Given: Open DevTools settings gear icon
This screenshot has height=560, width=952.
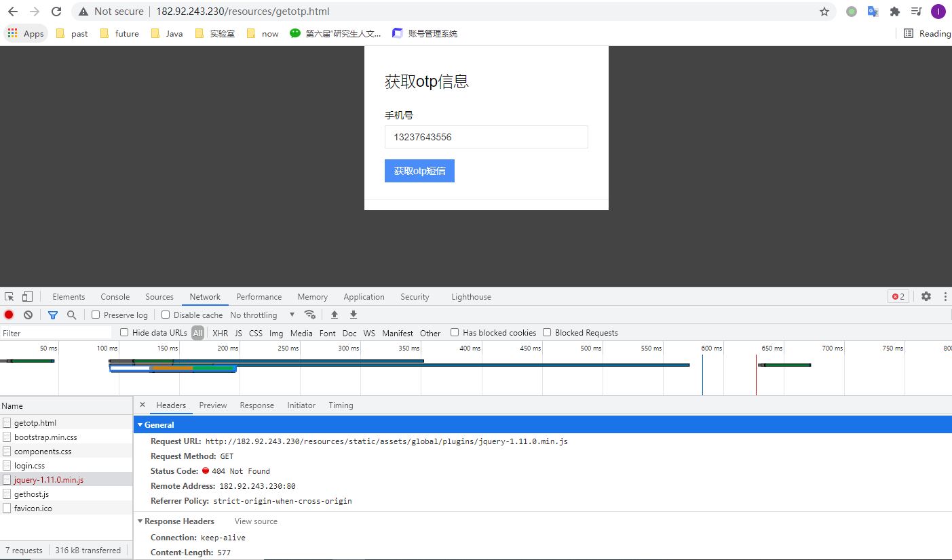Looking at the screenshot, I should pos(926,296).
